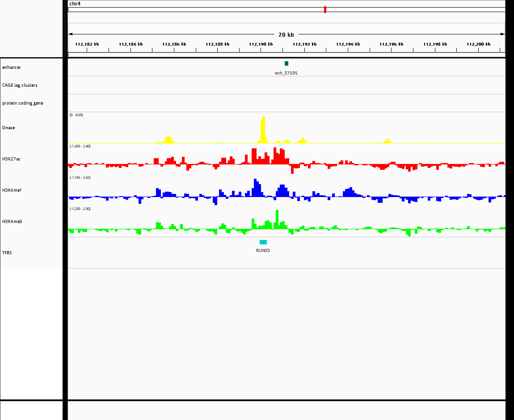Click the 112,190 kb ruler position

pos(261,44)
